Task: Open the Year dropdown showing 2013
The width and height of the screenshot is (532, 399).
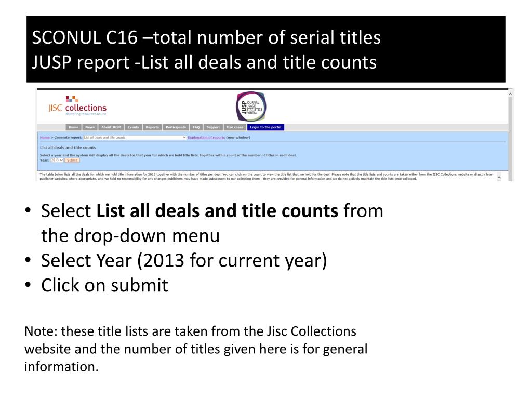Action: click(x=57, y=160)
